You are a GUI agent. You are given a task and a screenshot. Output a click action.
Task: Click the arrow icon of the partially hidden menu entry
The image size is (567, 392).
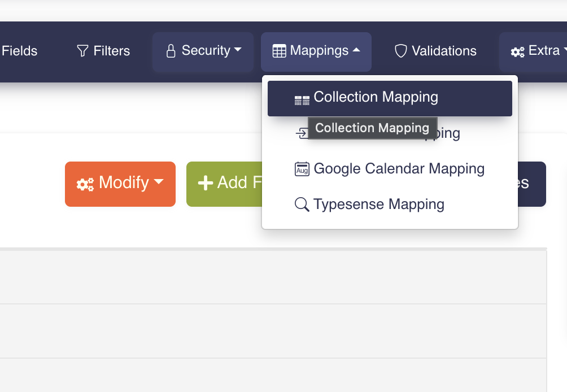click(x=302, y=133)
